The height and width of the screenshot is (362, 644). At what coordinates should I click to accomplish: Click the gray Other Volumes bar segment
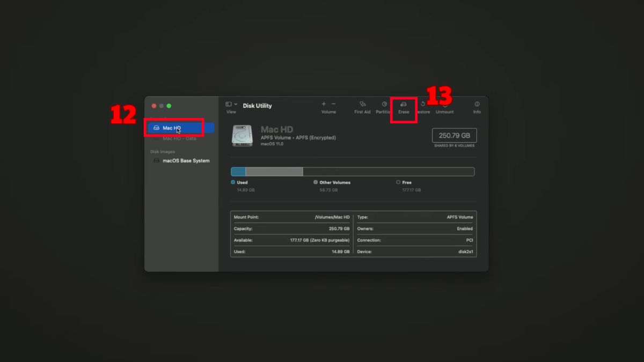274,172
